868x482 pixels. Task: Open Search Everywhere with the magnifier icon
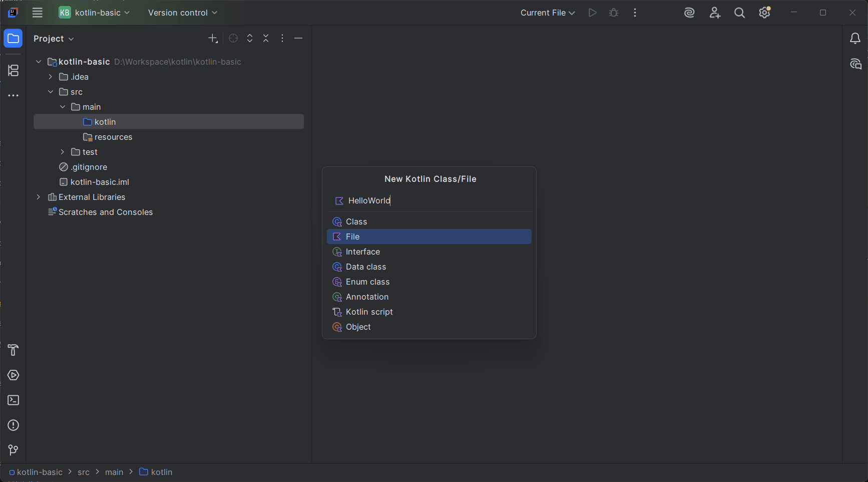click(x=739, y=13)
